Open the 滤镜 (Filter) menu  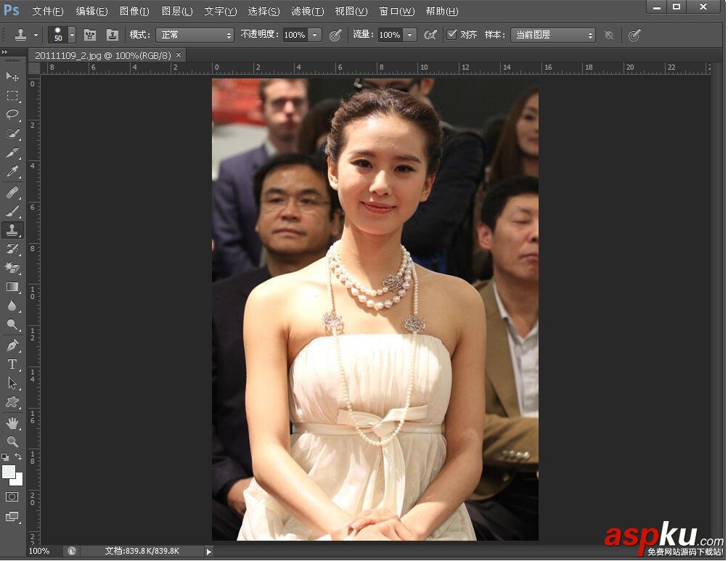tap(307, 11)
